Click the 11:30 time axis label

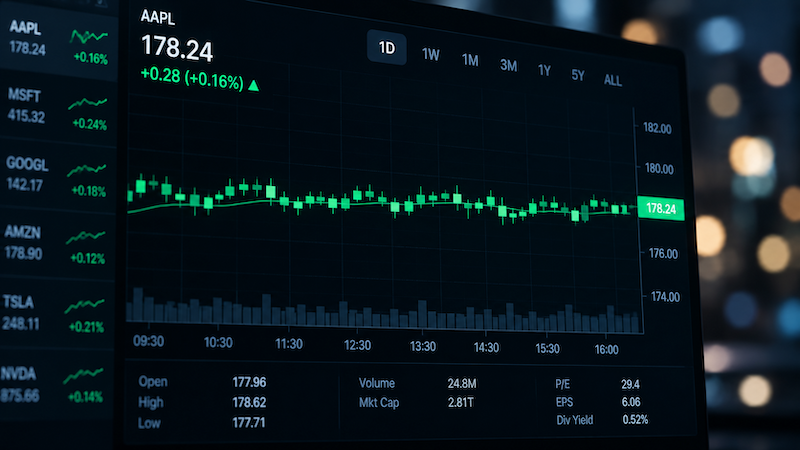pos(289,344)
